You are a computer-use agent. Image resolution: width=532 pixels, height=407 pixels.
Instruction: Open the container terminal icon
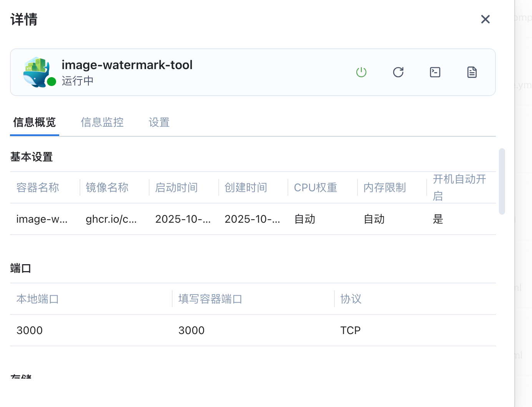click(435, 72)
